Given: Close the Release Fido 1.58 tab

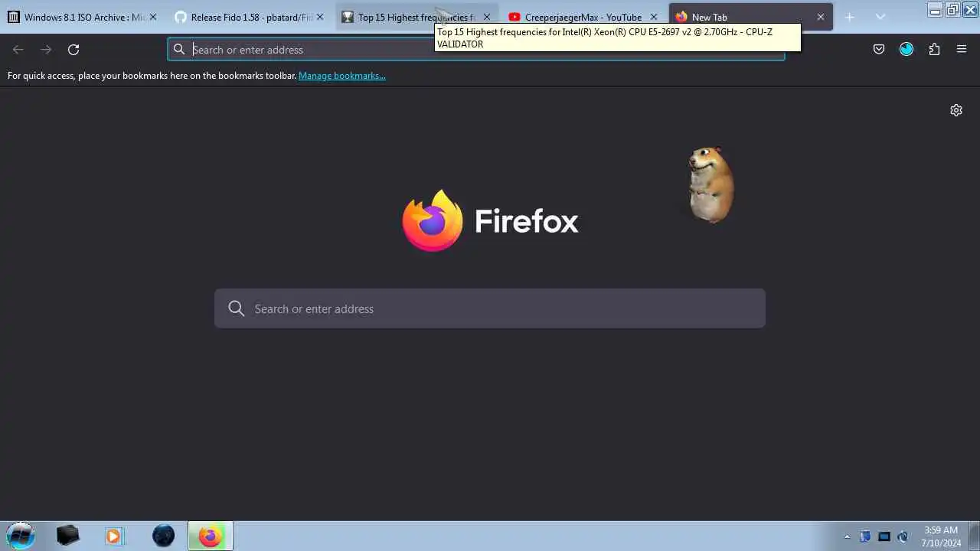Looking at the screenshot, I should [319, 17].
